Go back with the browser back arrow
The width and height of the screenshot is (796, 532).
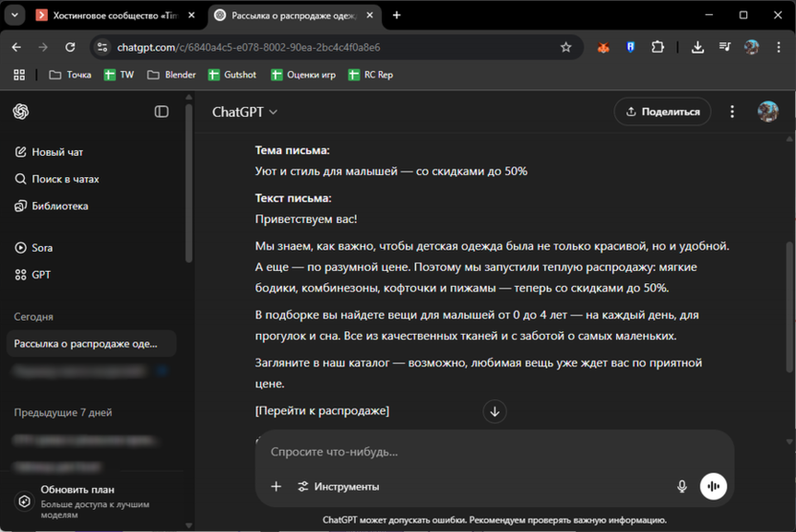pos(16,47)
